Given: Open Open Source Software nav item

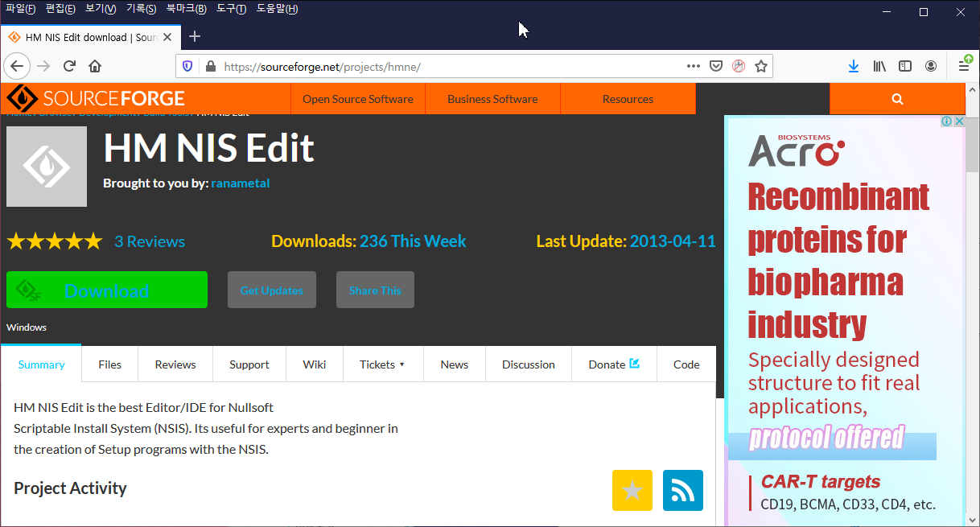Looking at the screenshot, I should (358, 99).
